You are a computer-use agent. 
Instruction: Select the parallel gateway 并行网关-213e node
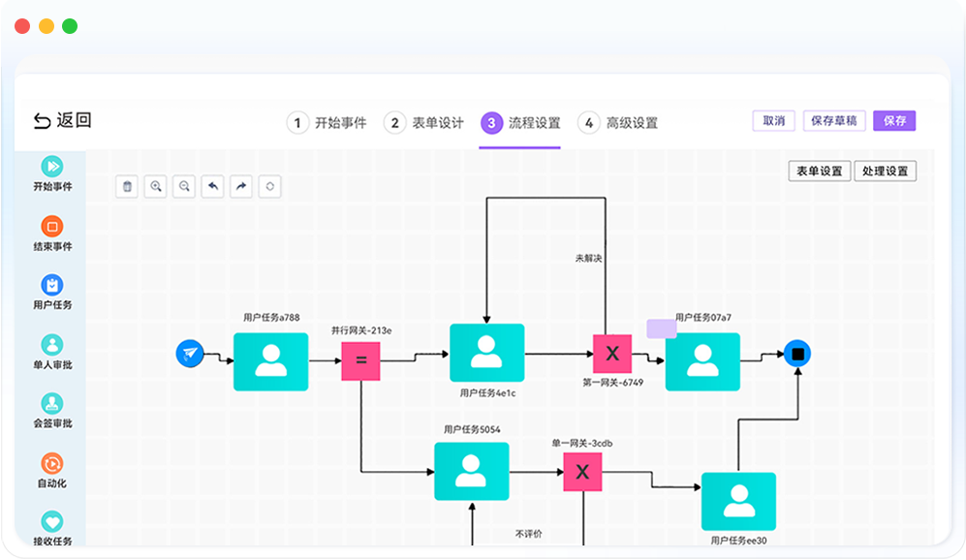(x=360, y=360)
